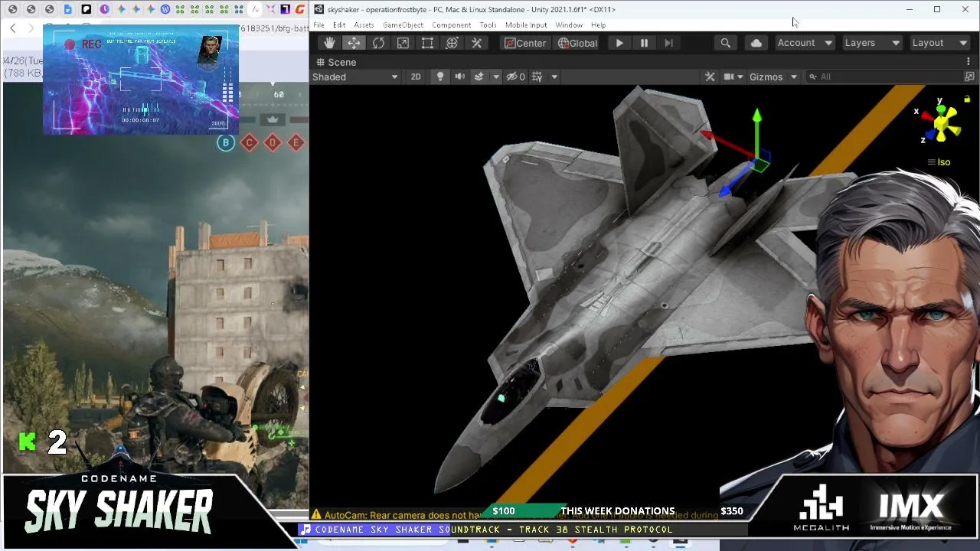Select the purple clock browser tab
The image size is (980, 551).
click(x=104, y=9)
